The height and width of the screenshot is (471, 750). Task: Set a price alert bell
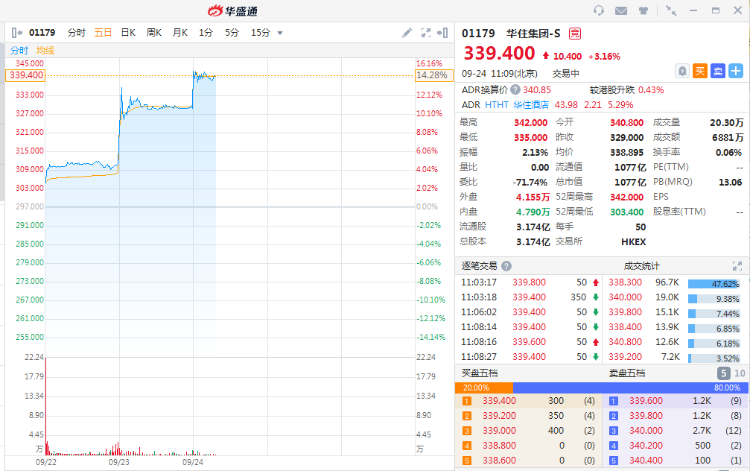(x=683, y=71)
